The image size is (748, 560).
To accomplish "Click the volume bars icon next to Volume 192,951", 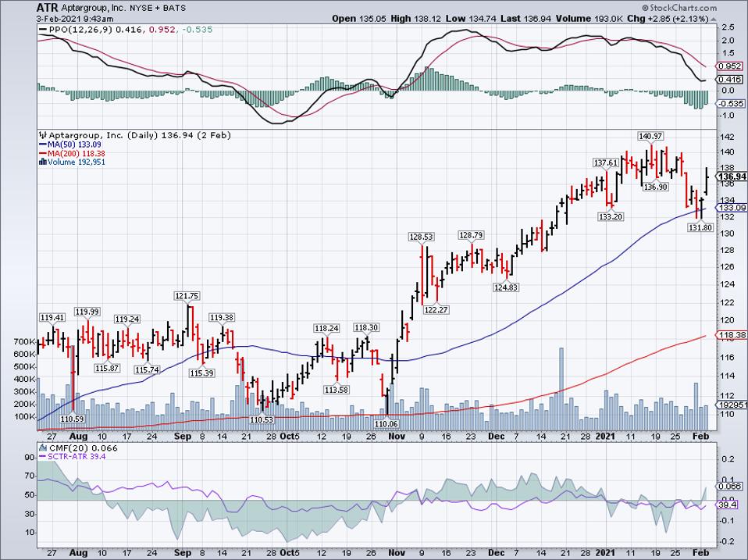I will pyautogui.click(x=43, y=162).
